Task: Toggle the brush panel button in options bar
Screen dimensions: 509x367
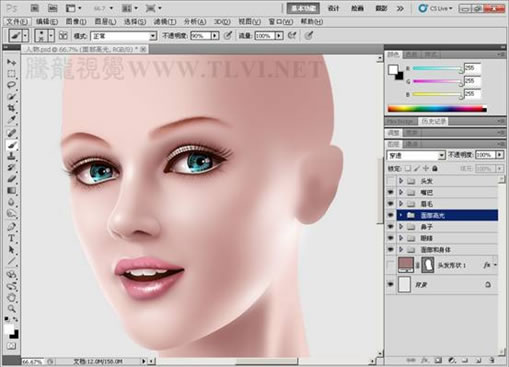Action: click(x=63, y=35)
